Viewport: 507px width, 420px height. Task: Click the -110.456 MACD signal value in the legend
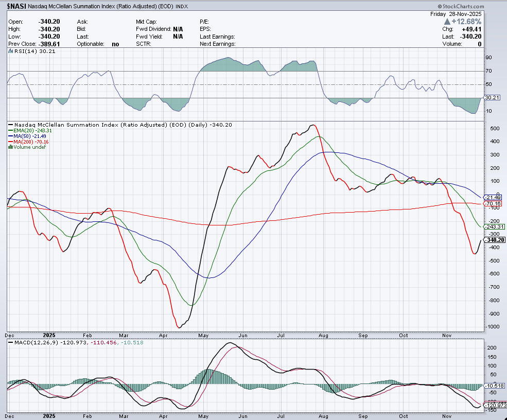point(104,342)
